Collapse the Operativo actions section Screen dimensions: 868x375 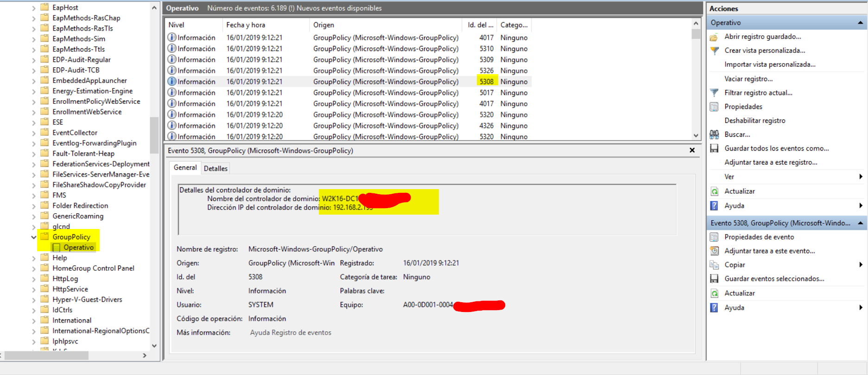[x=860, y=23]
